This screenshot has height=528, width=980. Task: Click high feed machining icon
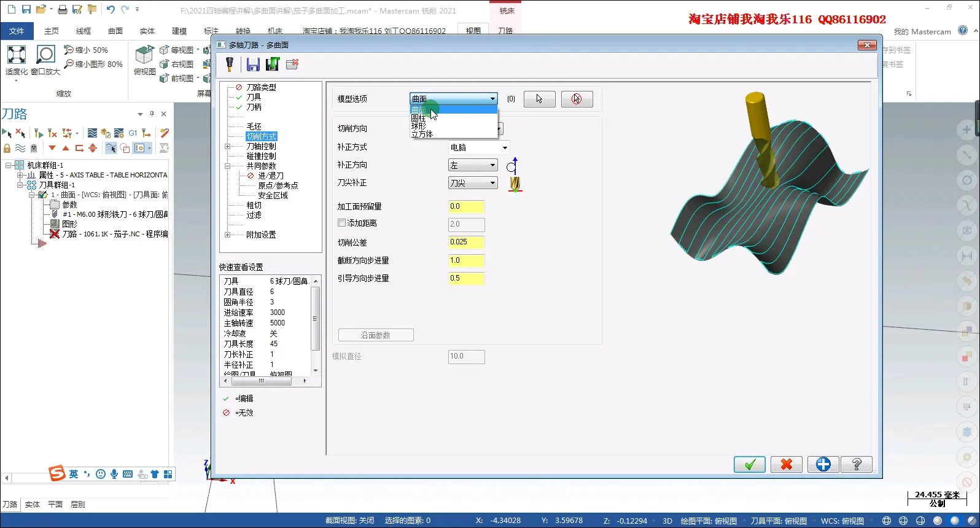[x=146, y=133]
